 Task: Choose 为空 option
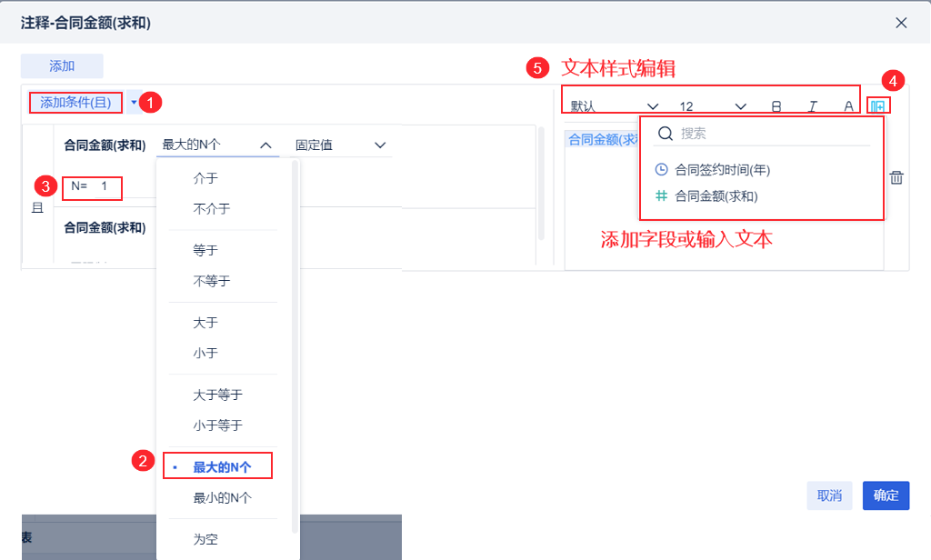click(x=205, y=539)
